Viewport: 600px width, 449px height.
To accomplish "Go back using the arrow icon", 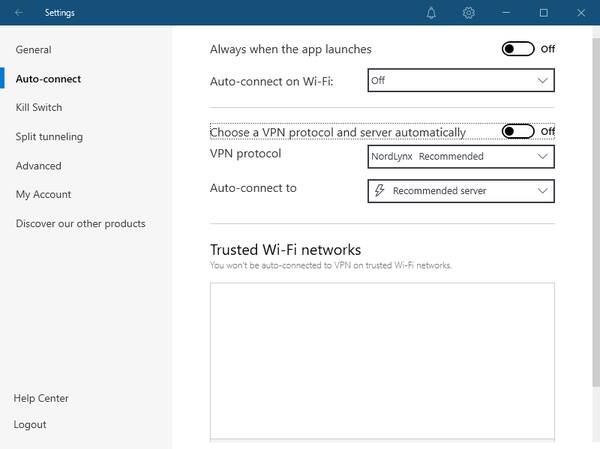I will 18,13.
